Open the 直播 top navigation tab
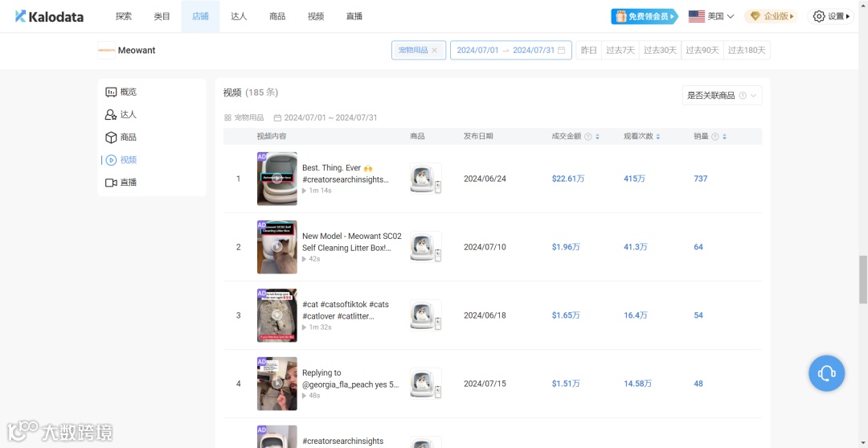The height and width of the screenshot is (448, 868). tap(354, 17)
